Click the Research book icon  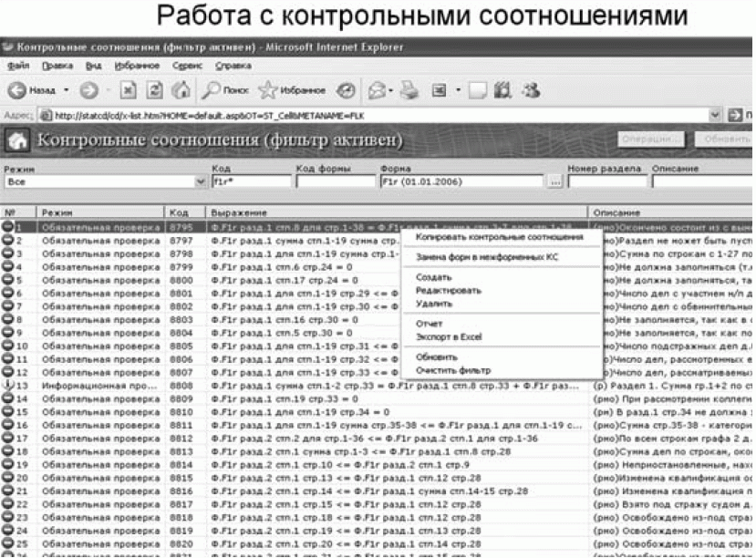point(502,90)
